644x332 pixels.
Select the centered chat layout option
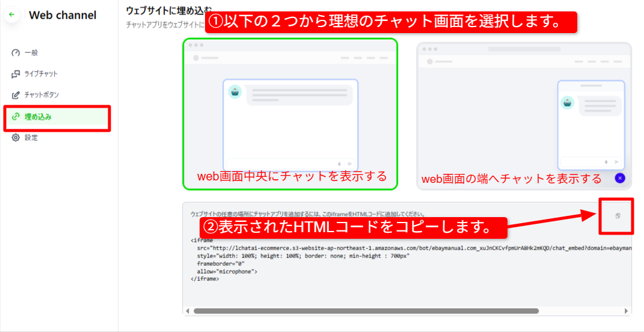pos(290,114)
